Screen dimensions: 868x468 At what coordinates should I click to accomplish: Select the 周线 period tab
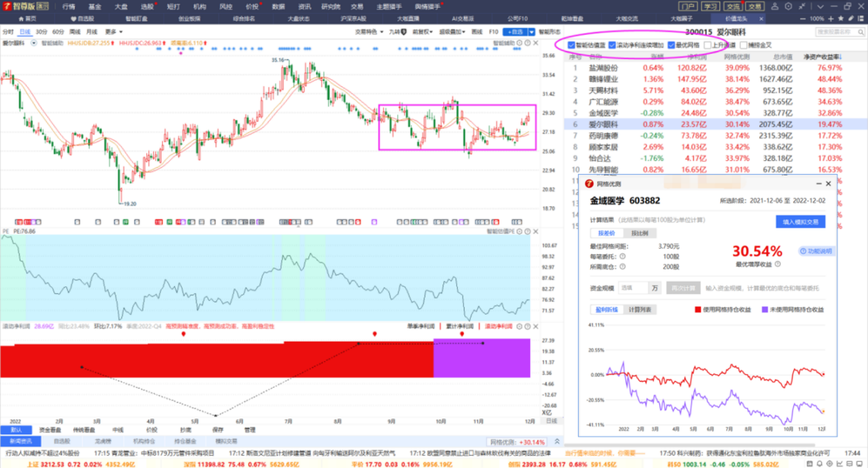(x=75, y=32)
